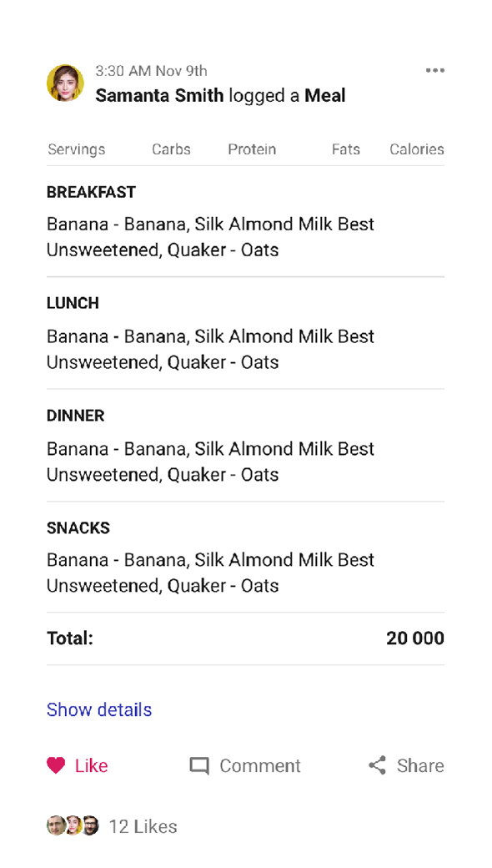Expand meal details with Show details

(98, 709)
